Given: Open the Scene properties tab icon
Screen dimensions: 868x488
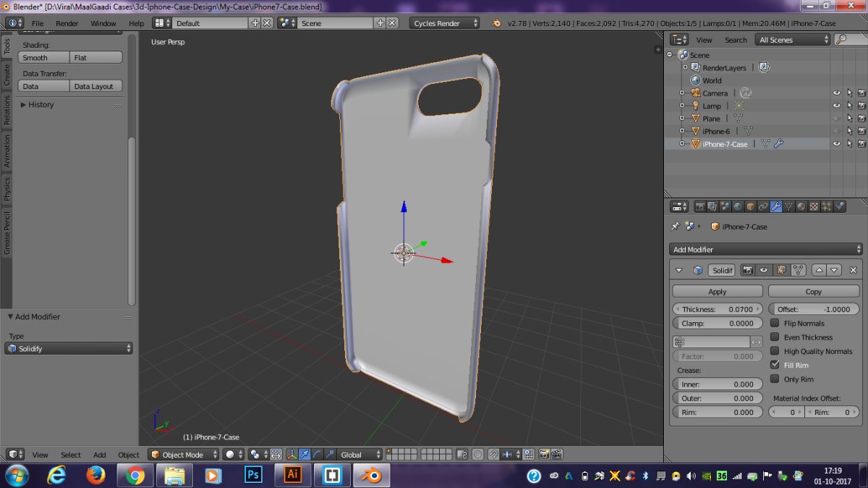Looking at the screenshot, I should coord(726,206).
